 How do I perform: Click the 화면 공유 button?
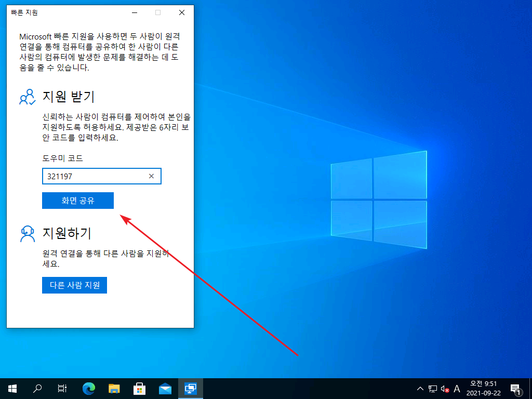(x=78, y=201)
